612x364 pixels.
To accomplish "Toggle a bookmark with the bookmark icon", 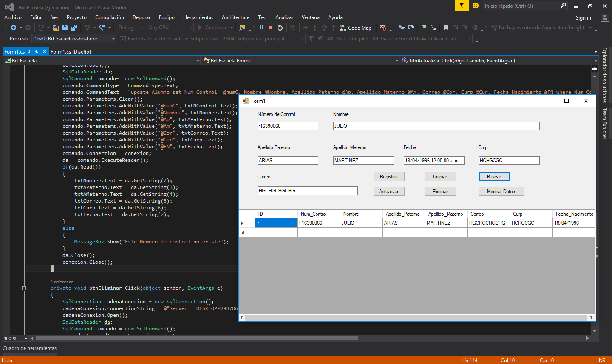I will point(446,28).
